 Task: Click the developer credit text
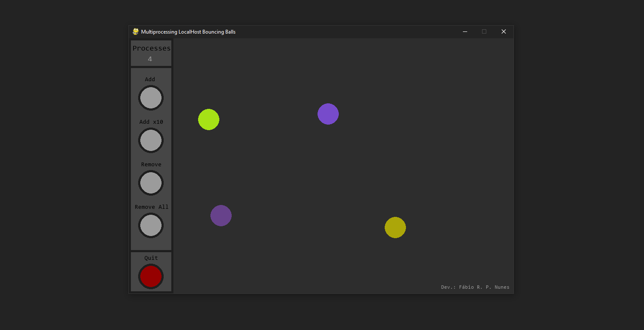[x=475, y=287]
